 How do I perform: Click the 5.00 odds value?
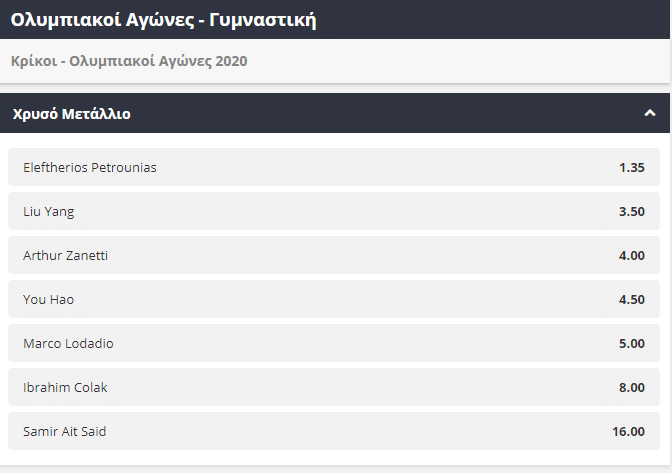click(632, 343)
